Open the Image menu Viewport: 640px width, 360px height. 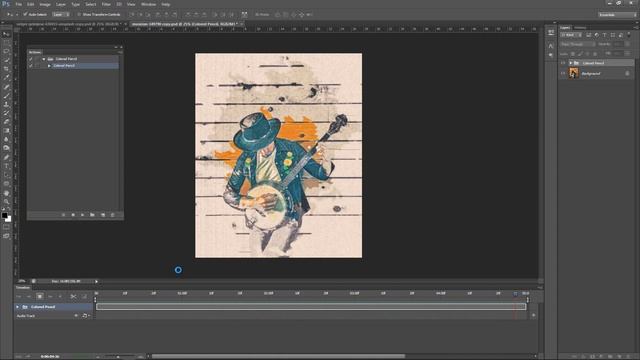pyautogui.click(x=45, y=4)
